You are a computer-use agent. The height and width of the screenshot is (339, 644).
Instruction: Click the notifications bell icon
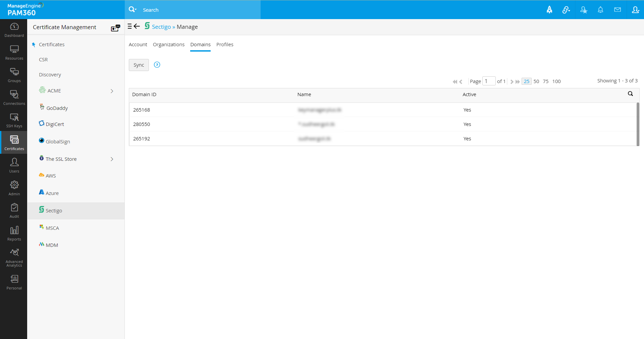[600, 10]
